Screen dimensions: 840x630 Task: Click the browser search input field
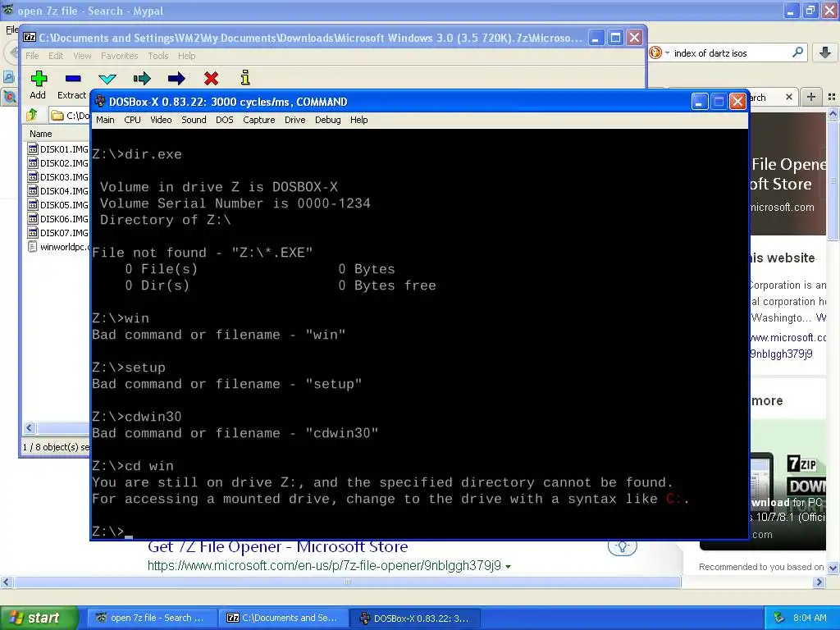click(x=731, y=52)
